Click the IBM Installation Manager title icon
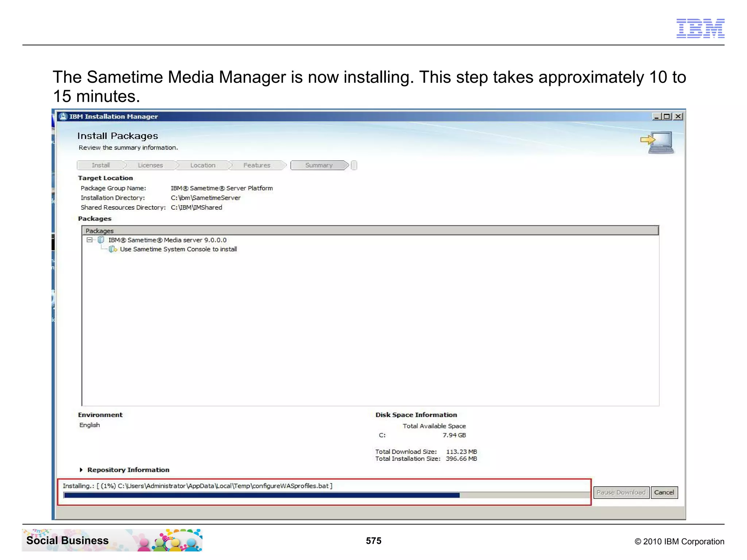The image size is (747, 560). coord(63,116)
